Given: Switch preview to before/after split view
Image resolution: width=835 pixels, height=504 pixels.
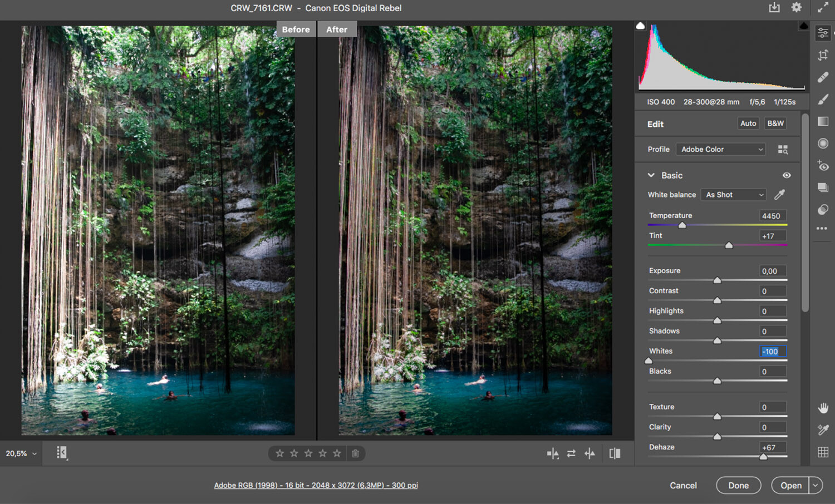Looking at the screenshot, I should pos(553,453).
